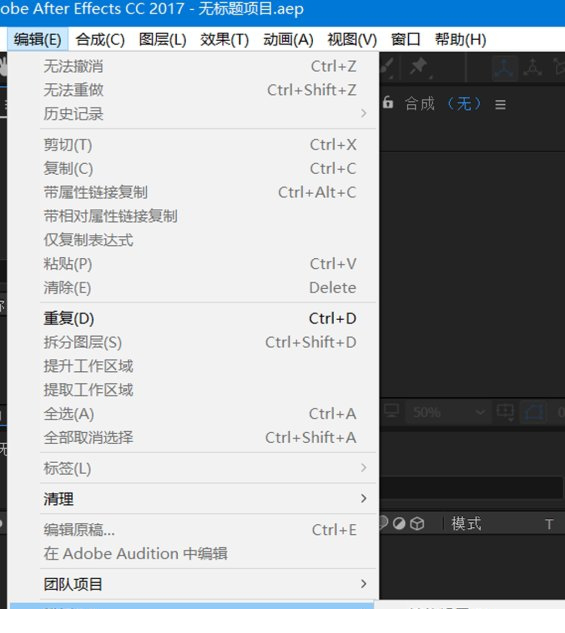Click the 3D Layer cube column icon
Viewport: 565px width, 633px height.
pyautogui.click(x=417, y=524)
